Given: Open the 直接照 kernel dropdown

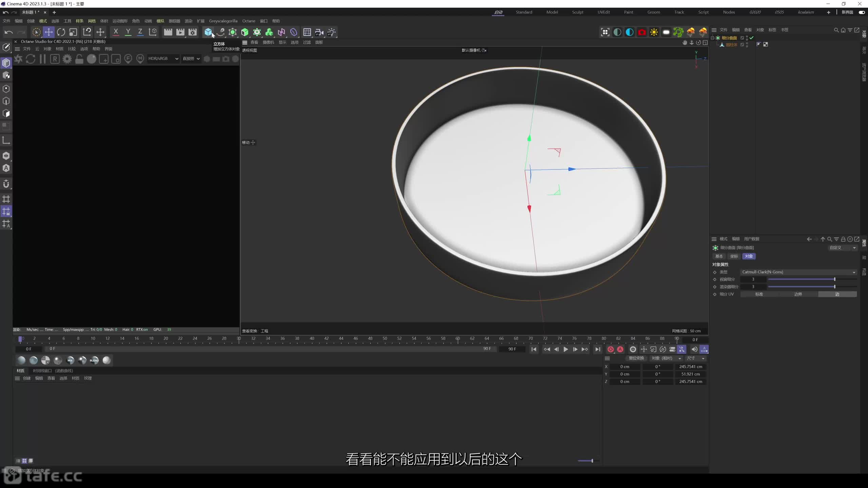Looking at the screenshot, I should [x=191, y=59].
